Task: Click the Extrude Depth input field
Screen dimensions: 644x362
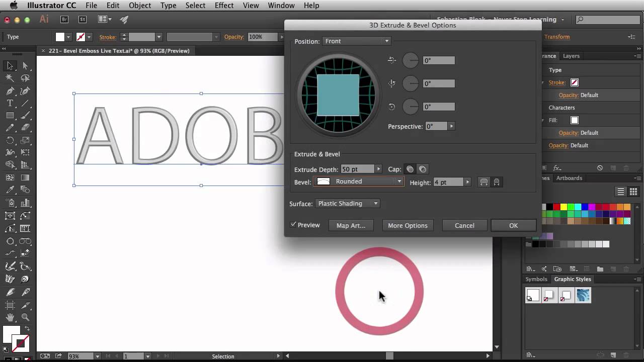Action: 358,169
